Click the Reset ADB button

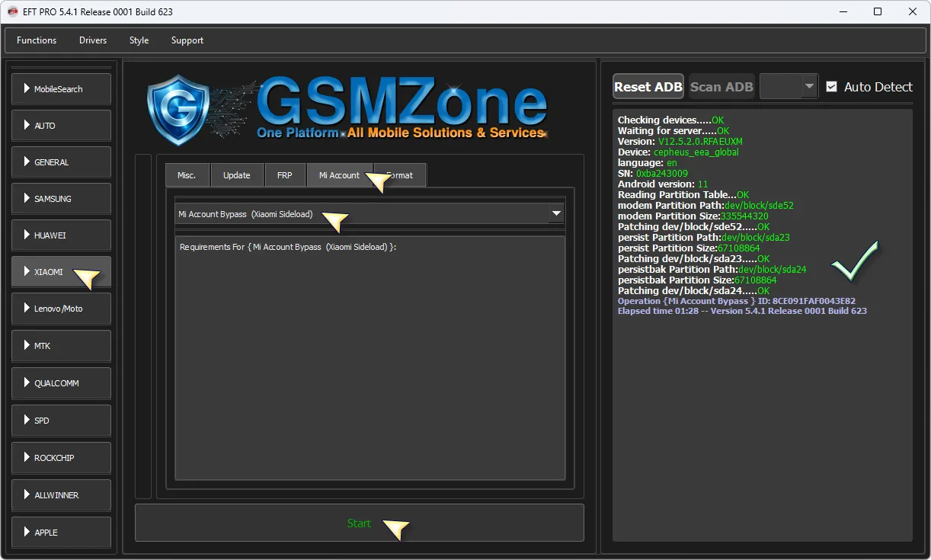coord(648,87)
